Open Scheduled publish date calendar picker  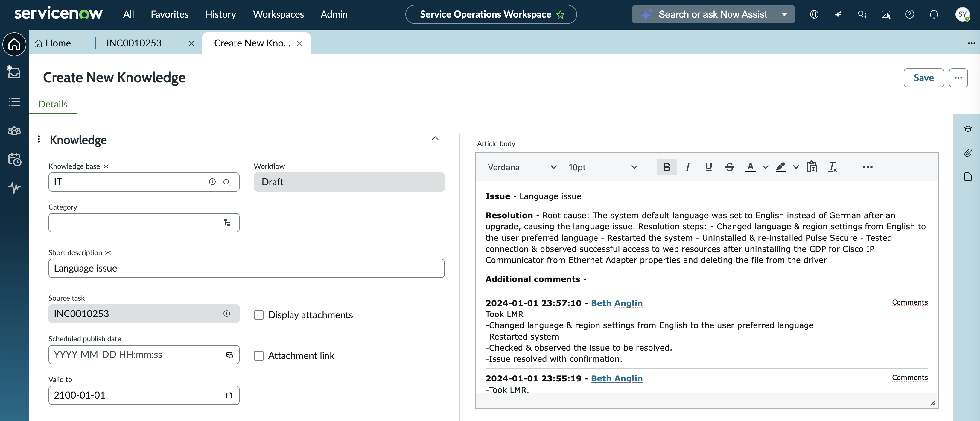229,355
